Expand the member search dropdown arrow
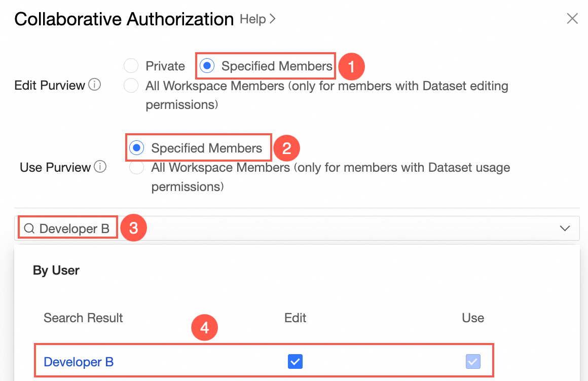 (x=565, y=228)
